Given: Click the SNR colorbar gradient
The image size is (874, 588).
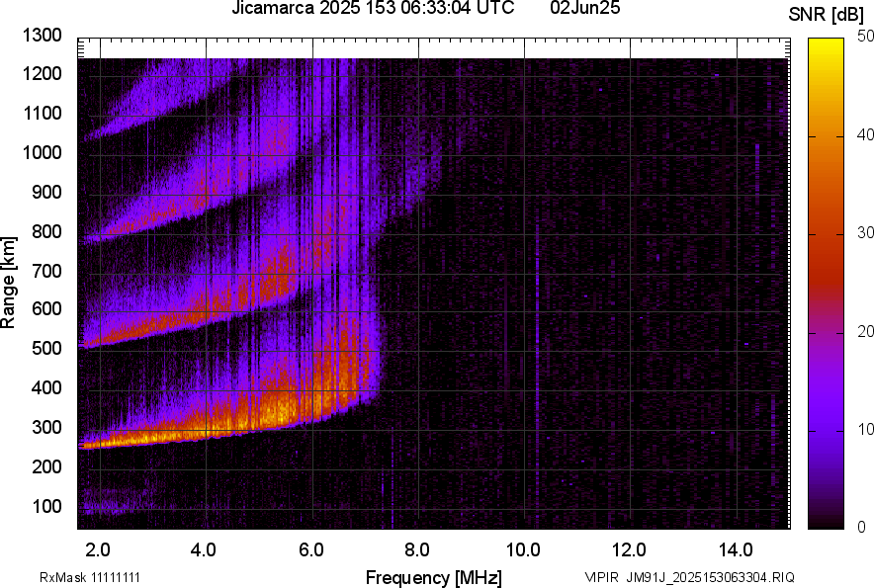Looking at the screenshot, I should [827, 284].
